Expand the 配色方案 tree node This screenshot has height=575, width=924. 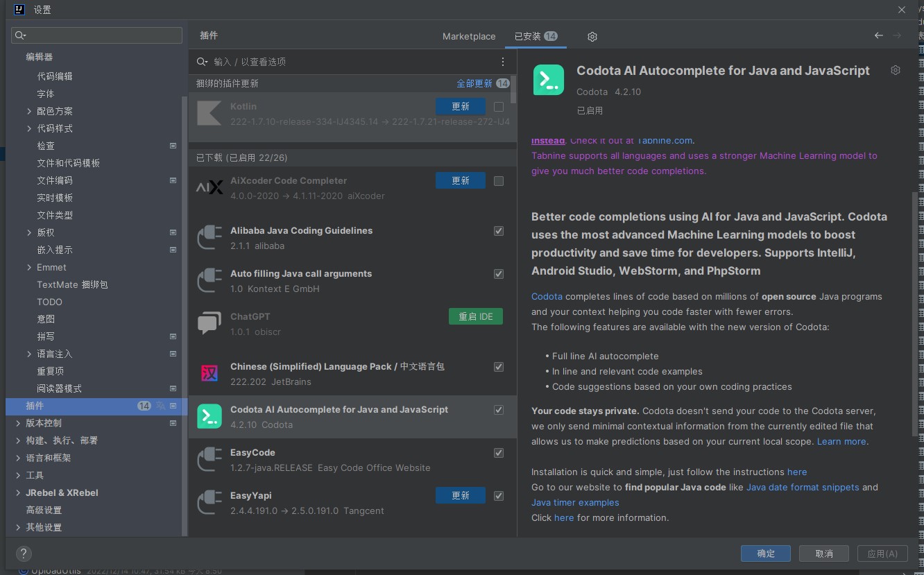coord(28,111)
